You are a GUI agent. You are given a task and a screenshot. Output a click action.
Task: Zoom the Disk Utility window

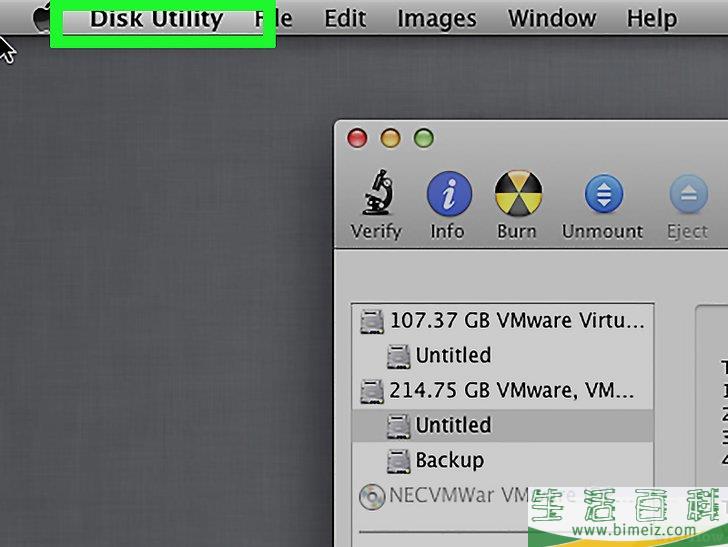click(423, 138)
